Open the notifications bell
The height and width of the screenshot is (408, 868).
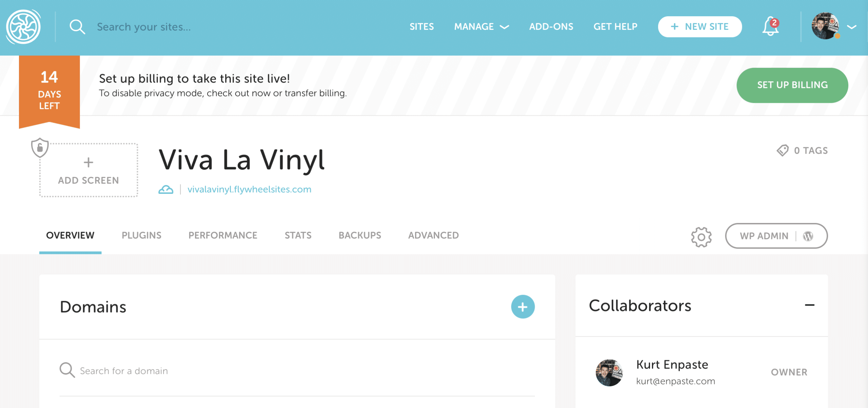point(770,27)
